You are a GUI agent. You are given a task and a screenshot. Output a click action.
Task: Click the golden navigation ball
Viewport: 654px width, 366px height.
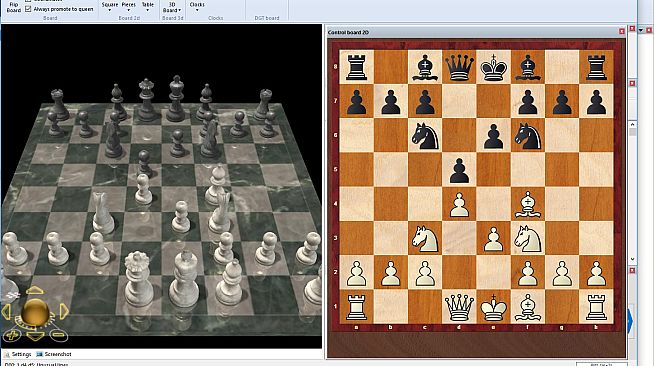(x=35, y=312)
